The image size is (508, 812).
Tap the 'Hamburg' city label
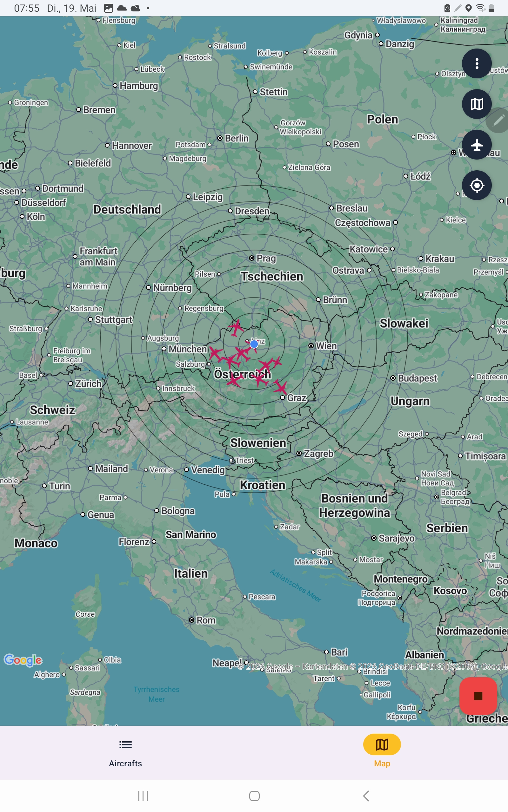coord(138,86)
